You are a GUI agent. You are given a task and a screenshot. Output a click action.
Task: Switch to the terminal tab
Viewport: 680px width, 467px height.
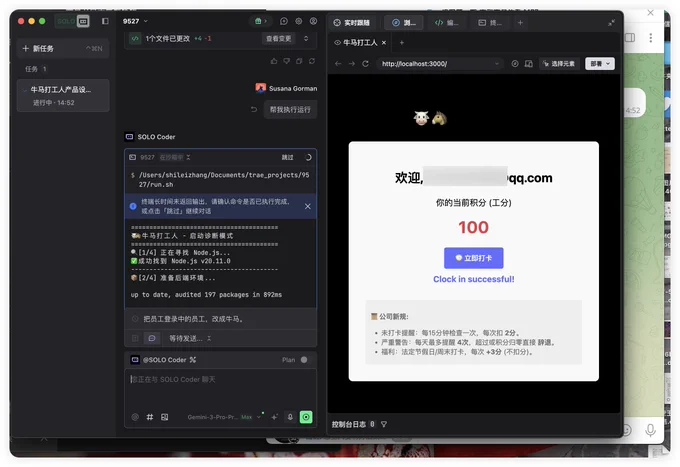click(490, 23)
